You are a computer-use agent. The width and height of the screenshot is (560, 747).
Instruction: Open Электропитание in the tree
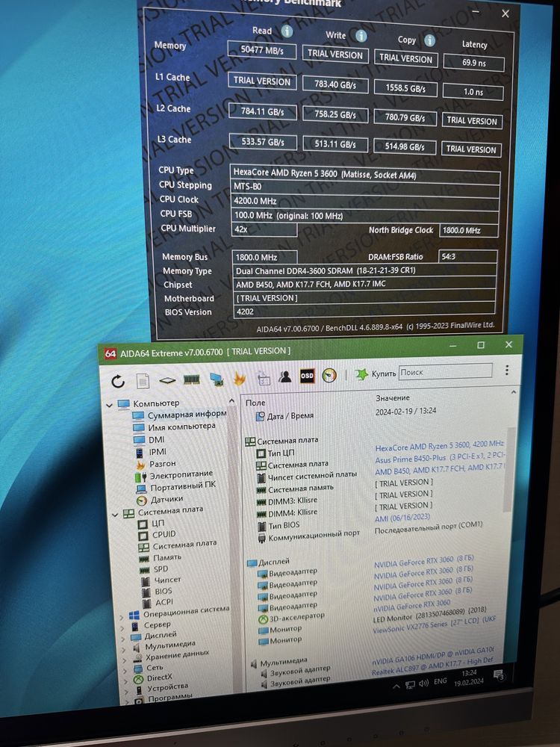coord(181,474)
